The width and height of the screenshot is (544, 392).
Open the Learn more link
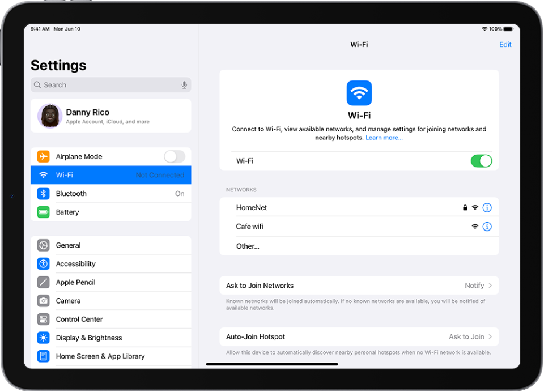[384, 137]
